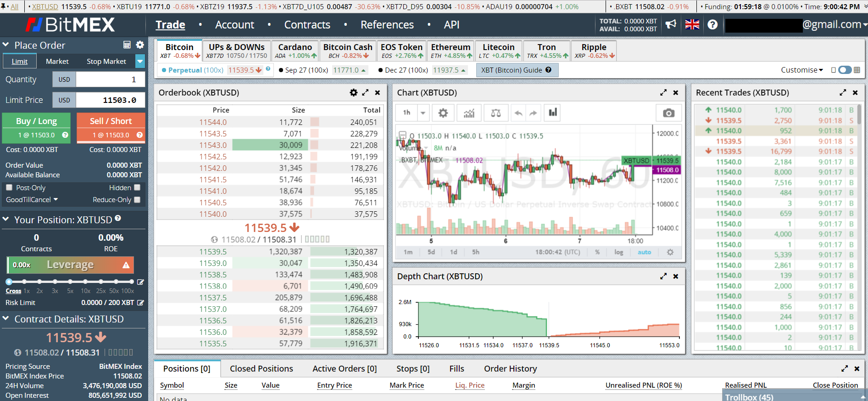868x401 pixels.
Task: Show Perpetual contract help icon
Action: pyautogui.click(x=268, y=69)
